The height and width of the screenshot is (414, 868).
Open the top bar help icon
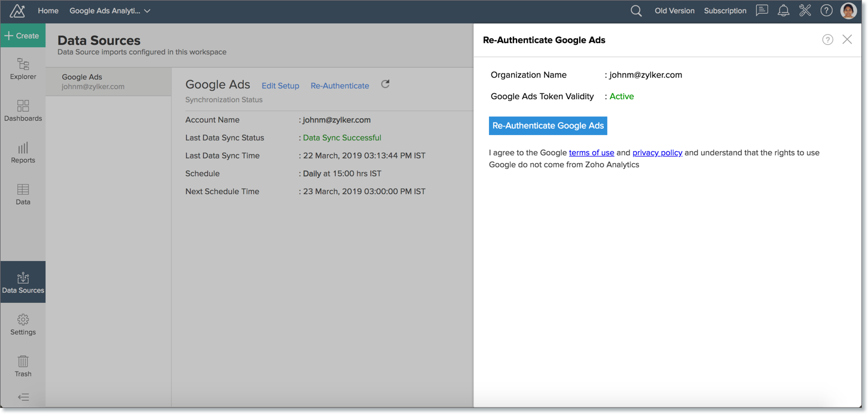coord(826,11)
